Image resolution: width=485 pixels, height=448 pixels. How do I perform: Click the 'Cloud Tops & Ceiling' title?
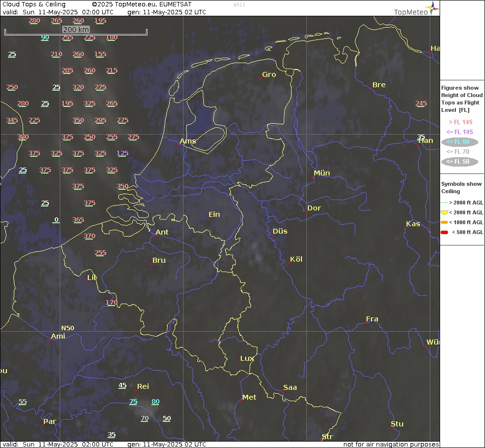[34, 4]
